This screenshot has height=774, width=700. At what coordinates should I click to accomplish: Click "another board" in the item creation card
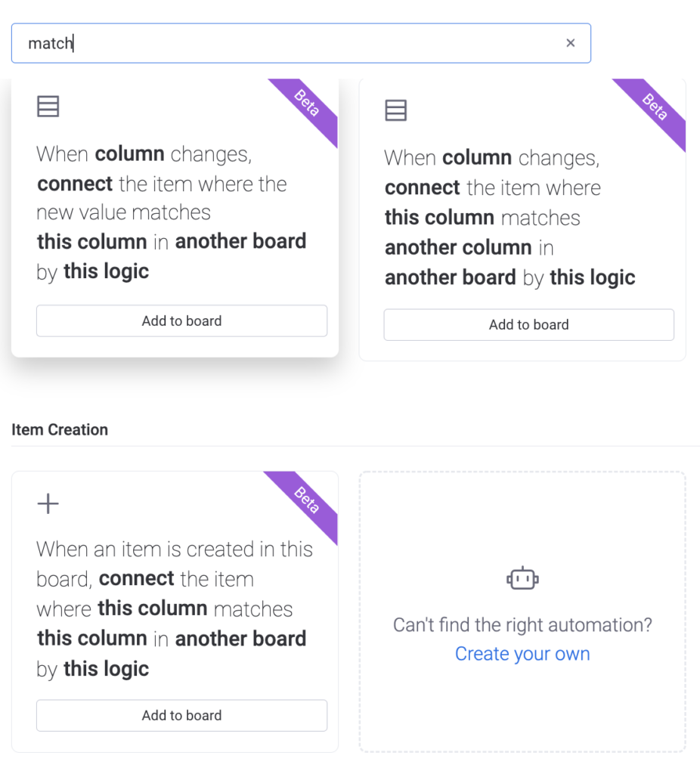click(240, 639)
